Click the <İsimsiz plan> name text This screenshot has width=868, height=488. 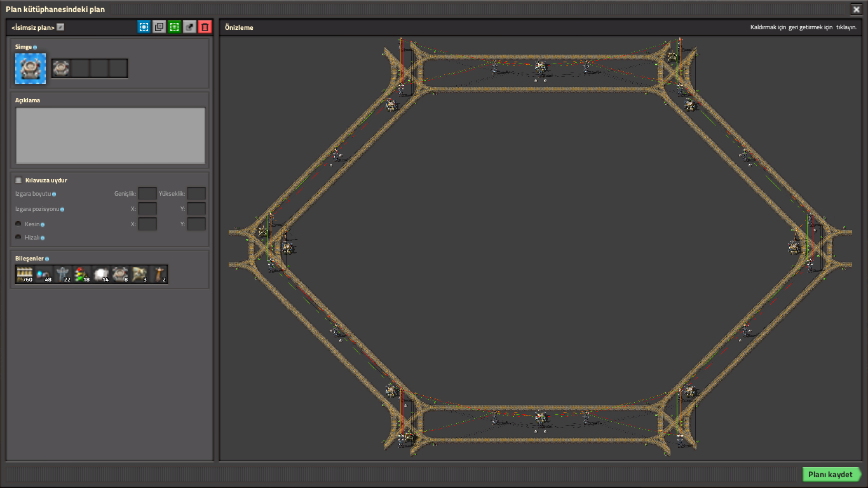click(33, 27)
